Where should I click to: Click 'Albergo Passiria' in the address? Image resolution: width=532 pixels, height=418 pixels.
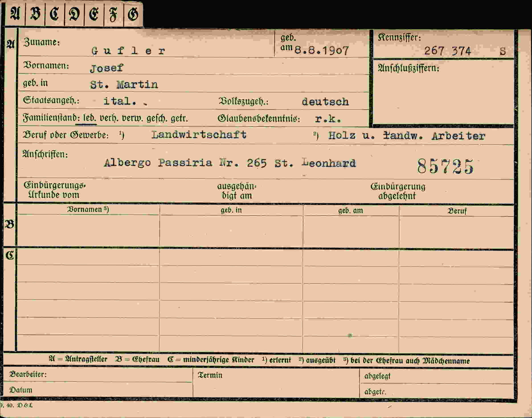[158, 163]
